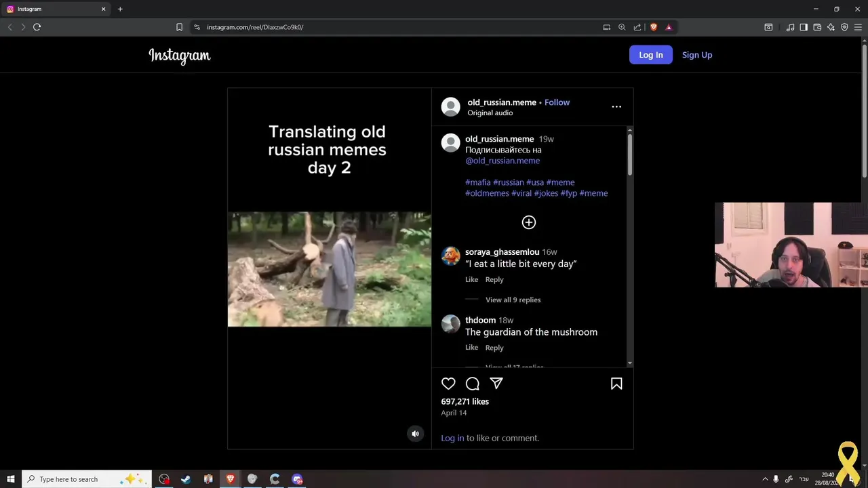Open Discord from the taskbar
This screenshot has height=488, width=868.
tap(297, 479)
